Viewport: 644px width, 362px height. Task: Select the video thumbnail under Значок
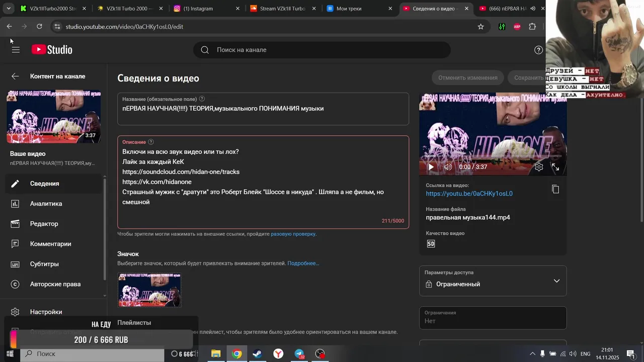point(149,290)
